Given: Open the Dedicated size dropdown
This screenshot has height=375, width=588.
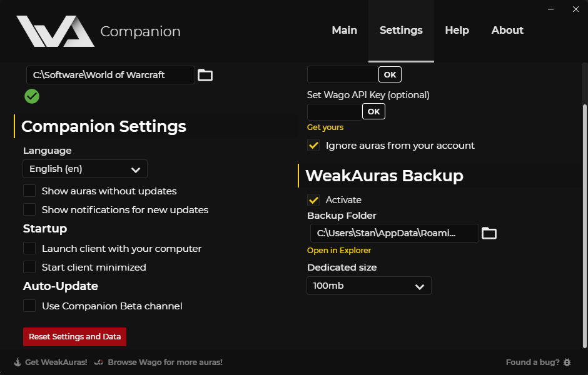Looking at the screenshot, I should (x=369, y=286).
